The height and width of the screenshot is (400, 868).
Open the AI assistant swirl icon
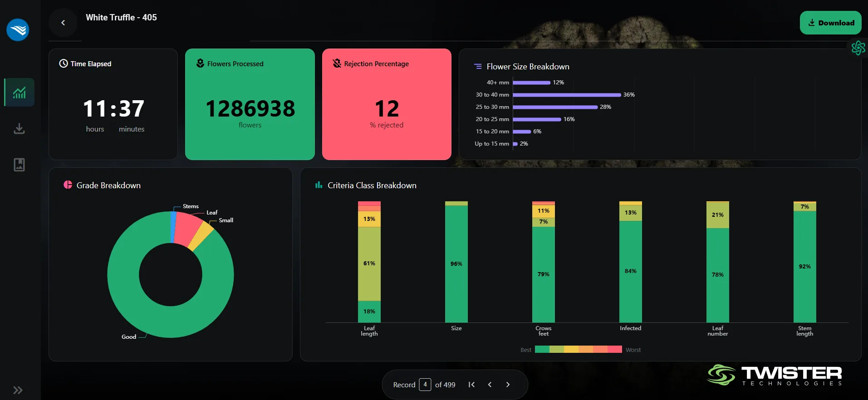pyautogui.click(x=858, y=48)
